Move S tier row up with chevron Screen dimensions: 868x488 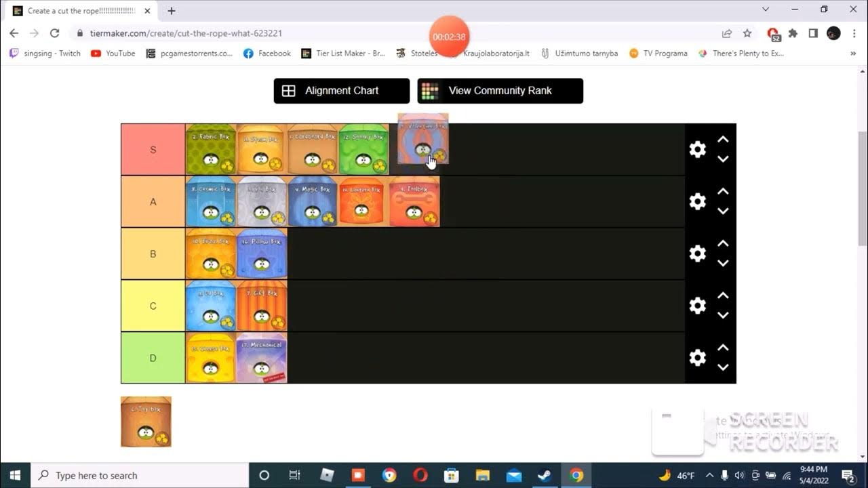[723, 139]
